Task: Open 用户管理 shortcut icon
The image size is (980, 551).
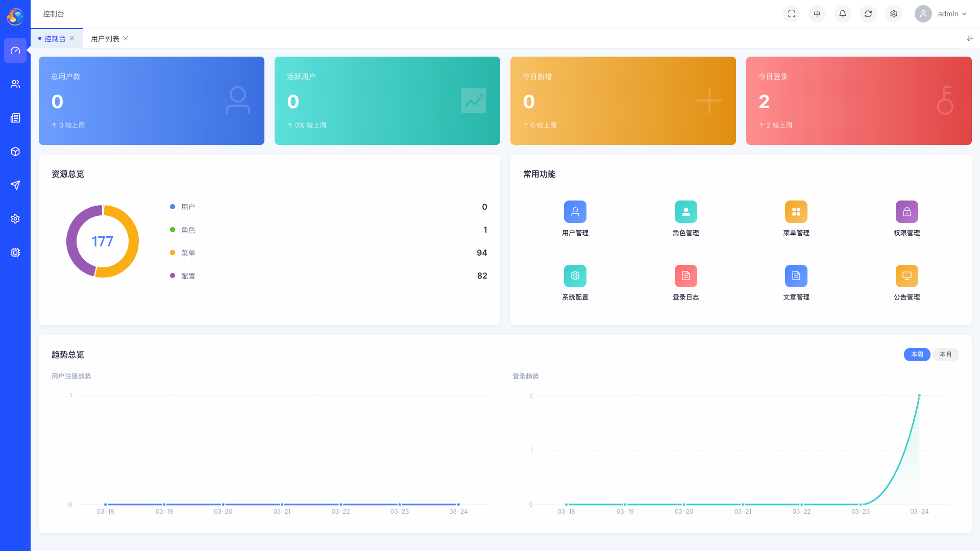Action: (575, 212)
